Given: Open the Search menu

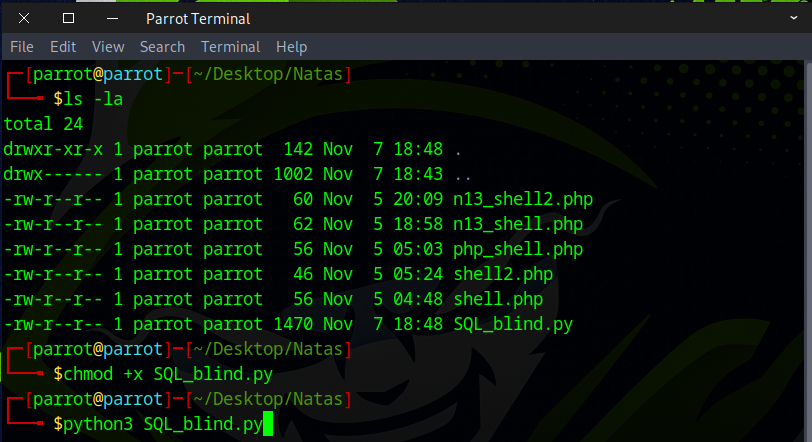Looking at the screenshot, I should pos(162,47).
